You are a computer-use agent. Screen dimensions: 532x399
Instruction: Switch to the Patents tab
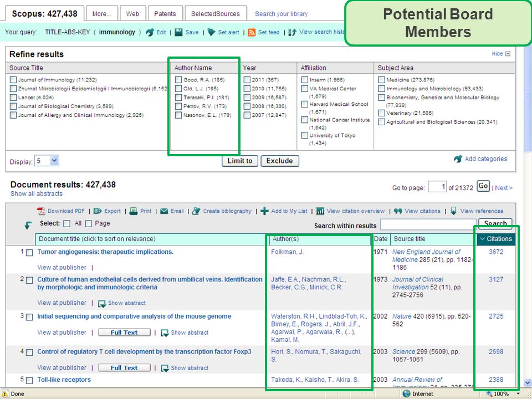click(x=165, y=13)
